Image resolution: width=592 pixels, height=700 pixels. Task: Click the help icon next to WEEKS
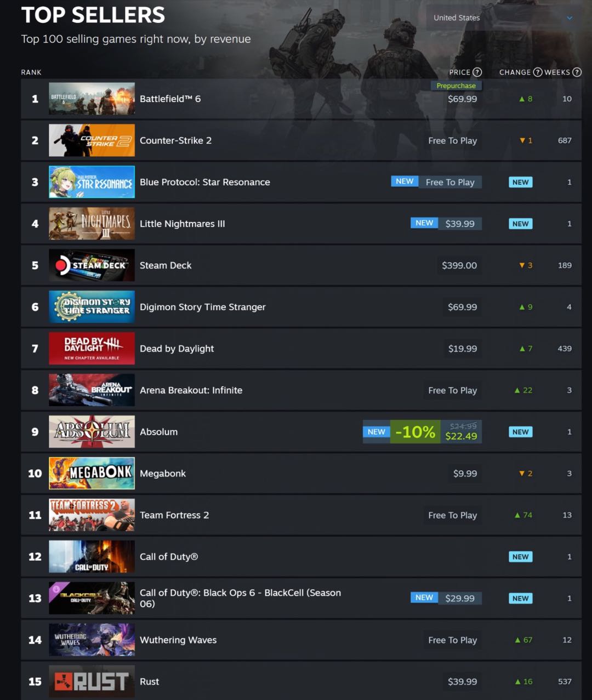point(577,72)
